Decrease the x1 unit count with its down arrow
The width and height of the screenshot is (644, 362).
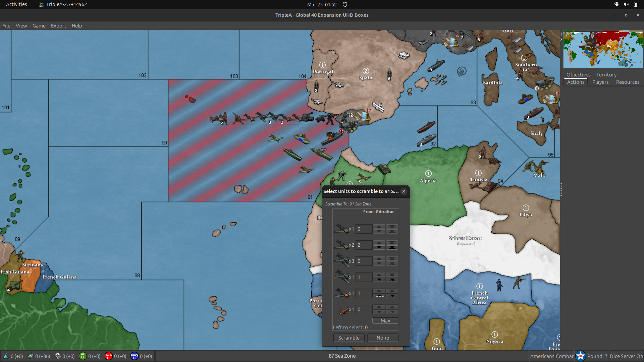[379, 279]
